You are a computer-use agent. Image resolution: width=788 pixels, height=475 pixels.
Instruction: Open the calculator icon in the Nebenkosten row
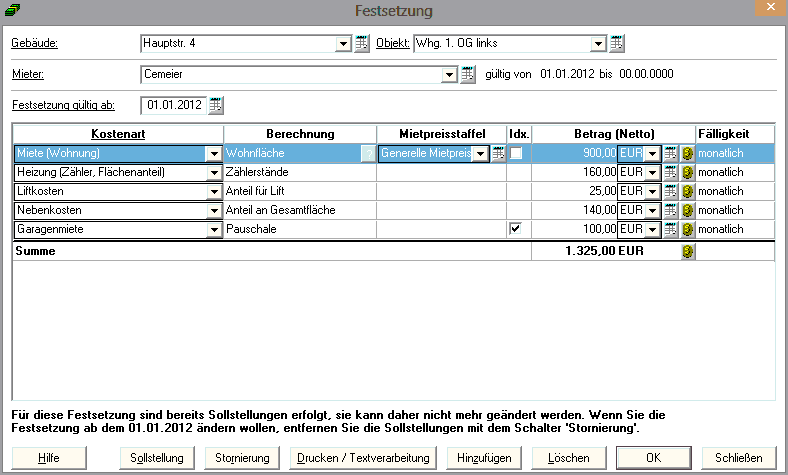pyautogui.click(x=671, y=210)
